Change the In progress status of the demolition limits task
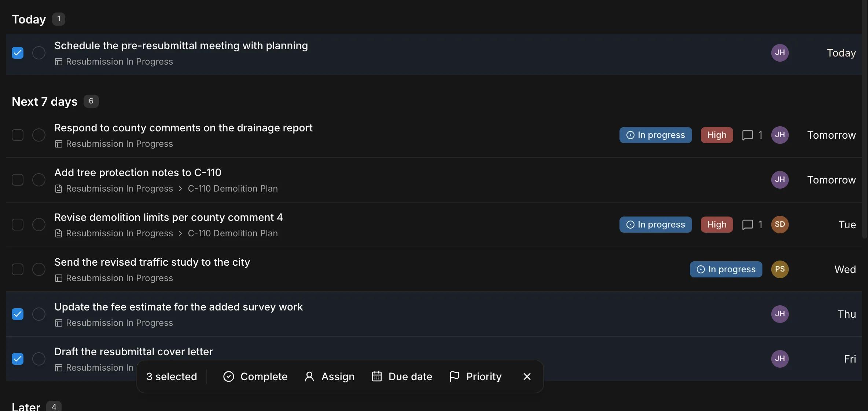 [656, 225]
